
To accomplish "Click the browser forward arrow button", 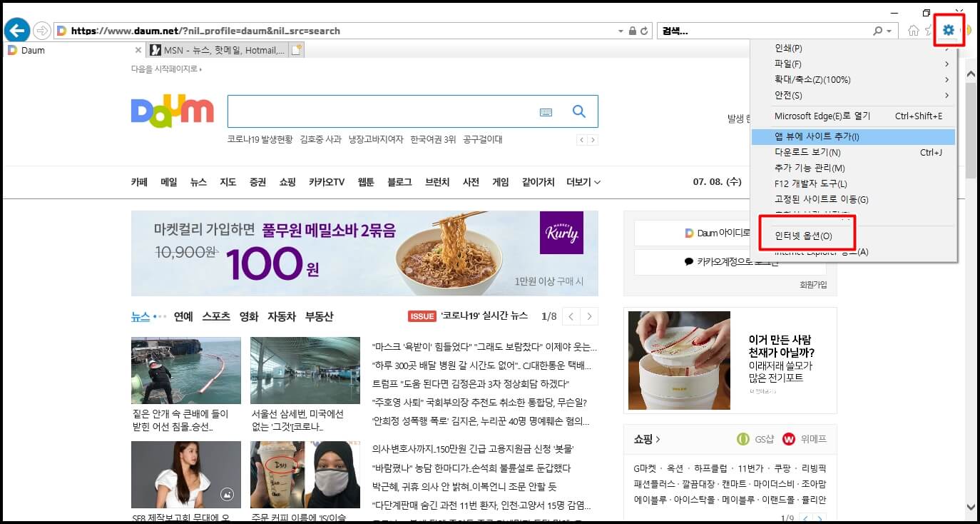I will [x=42, y=31].
